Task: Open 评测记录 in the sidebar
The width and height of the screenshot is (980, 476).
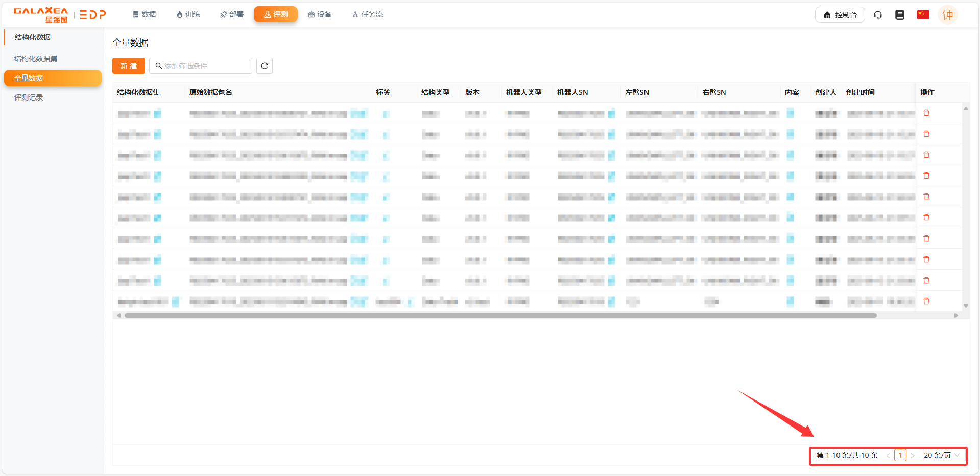Action: [29, 97]
